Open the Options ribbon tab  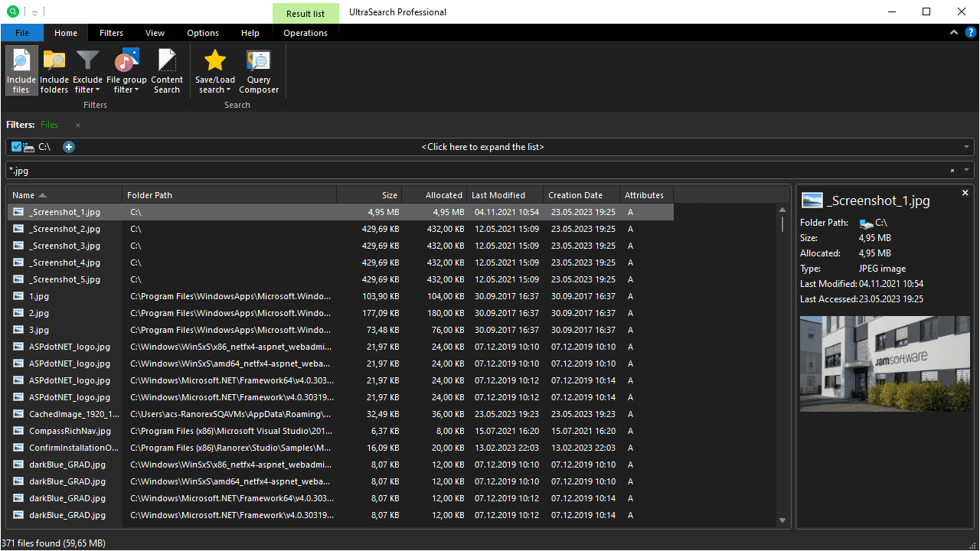coord(203,33)
